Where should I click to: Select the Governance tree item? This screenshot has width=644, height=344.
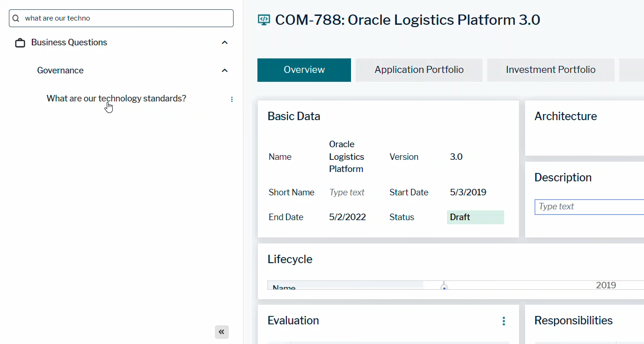(60, 71)
